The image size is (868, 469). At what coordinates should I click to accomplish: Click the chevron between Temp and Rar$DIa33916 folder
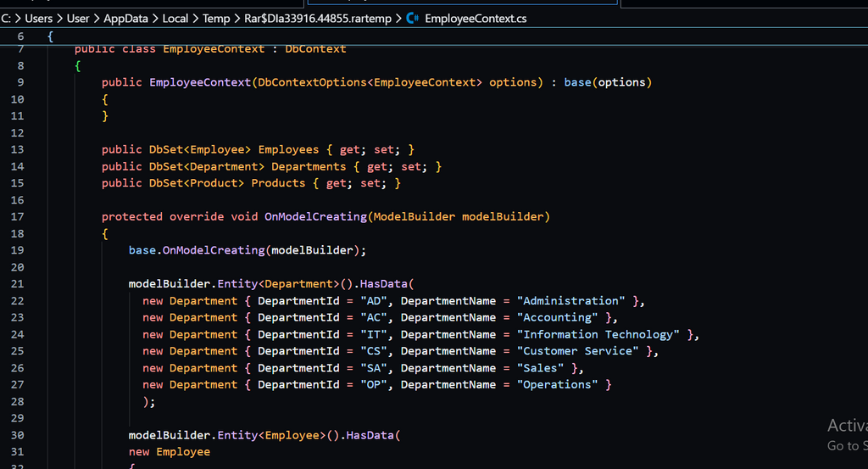click(x=236, y=18)
